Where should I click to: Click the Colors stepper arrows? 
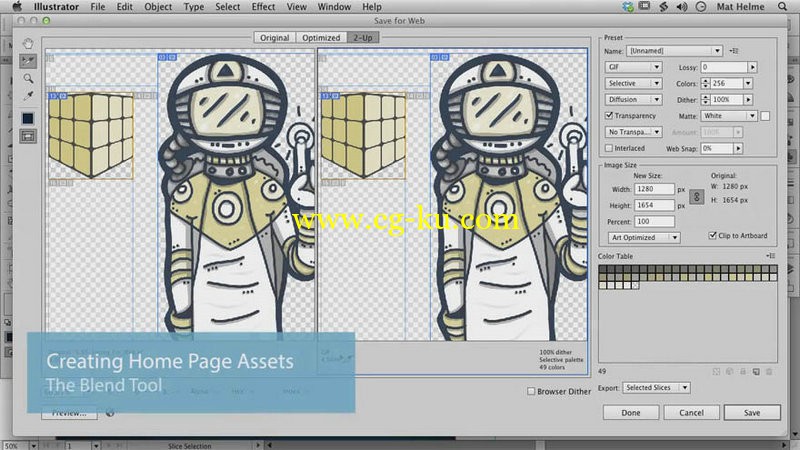point(705,83)
